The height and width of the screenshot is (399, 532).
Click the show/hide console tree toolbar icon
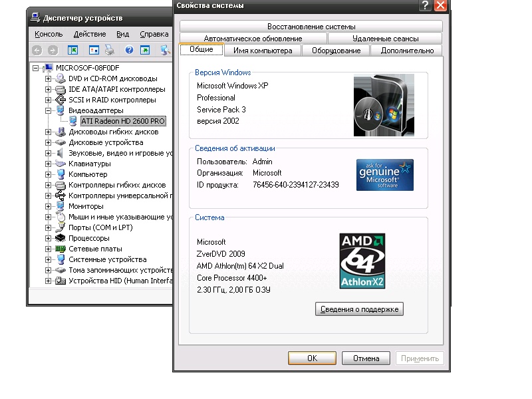72,51
